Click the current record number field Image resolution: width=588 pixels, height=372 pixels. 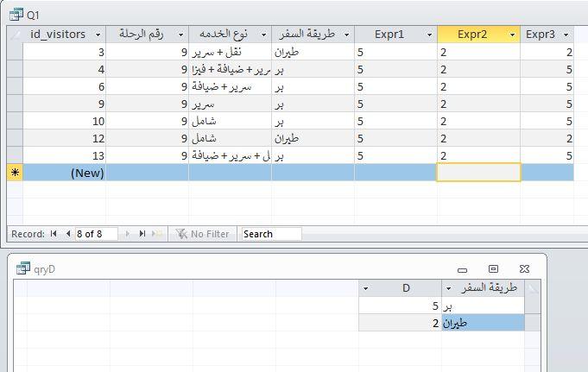click(x=97, y=234)
